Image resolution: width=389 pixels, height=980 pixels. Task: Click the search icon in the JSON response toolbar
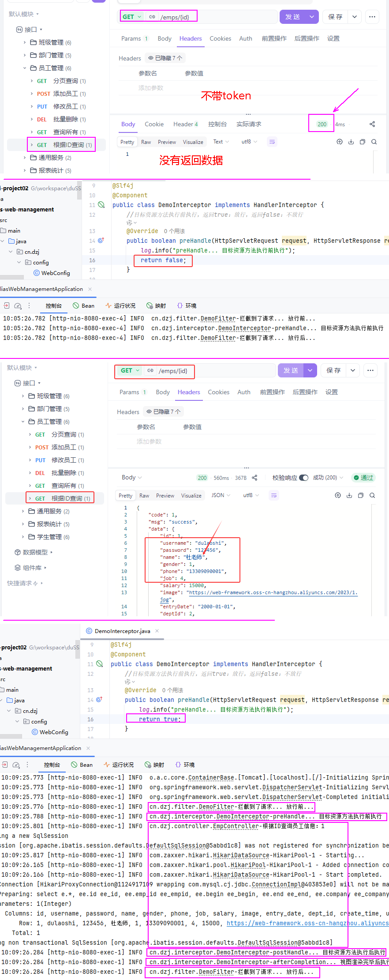(x=372, y=495)
